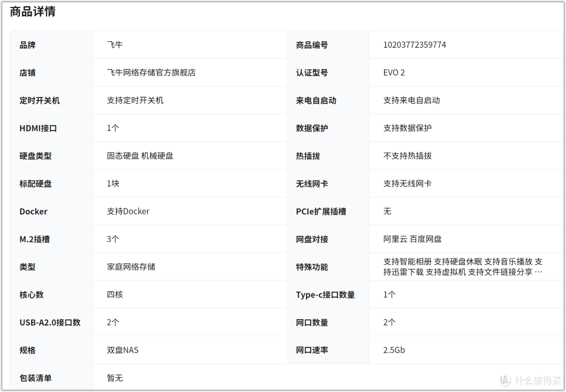
Task: Click the 网盘对接 label
Action: (x=312, y=239)
